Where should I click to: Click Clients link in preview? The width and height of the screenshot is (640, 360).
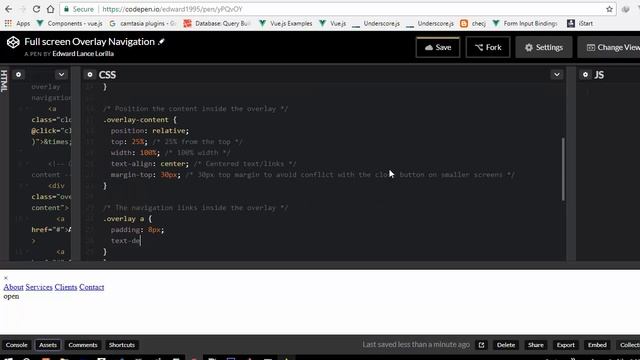click(x=66, y=287)
